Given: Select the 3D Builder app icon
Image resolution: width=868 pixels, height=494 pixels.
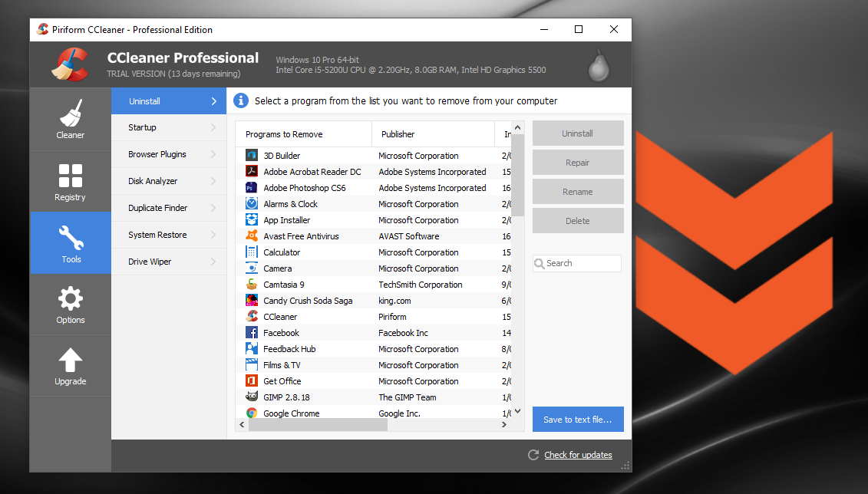Looking at the screenshot, I should pyautogui.click(x=251, y=156).
